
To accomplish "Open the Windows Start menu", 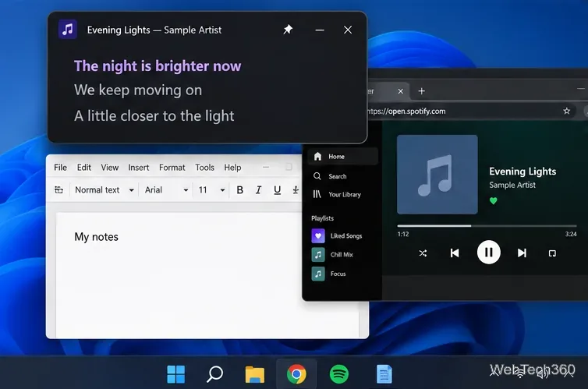I will point(176,374).
